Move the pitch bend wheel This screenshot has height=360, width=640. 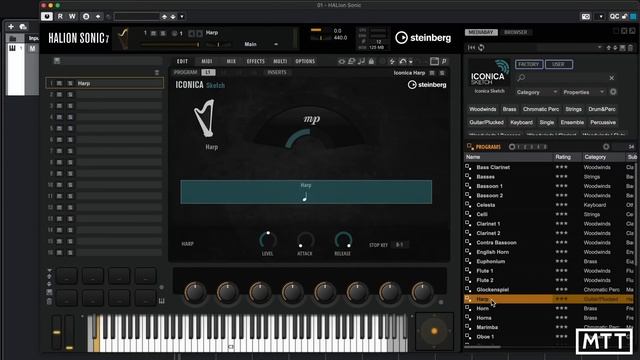coord(57,332)
